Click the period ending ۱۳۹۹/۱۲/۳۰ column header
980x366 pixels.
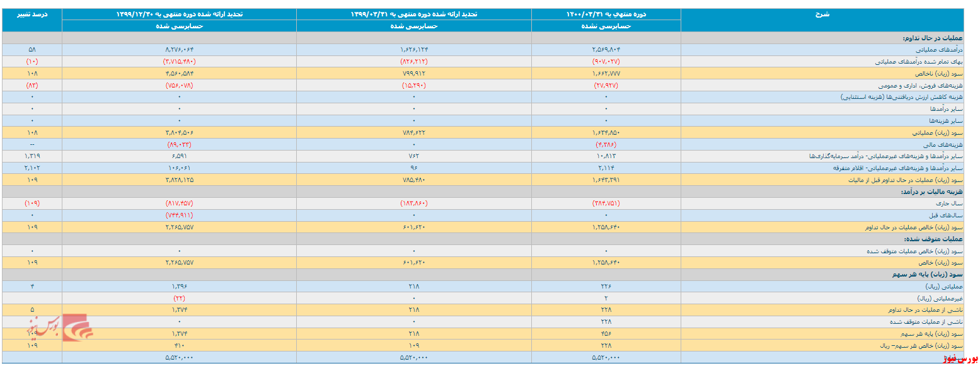tap(179, 14)
